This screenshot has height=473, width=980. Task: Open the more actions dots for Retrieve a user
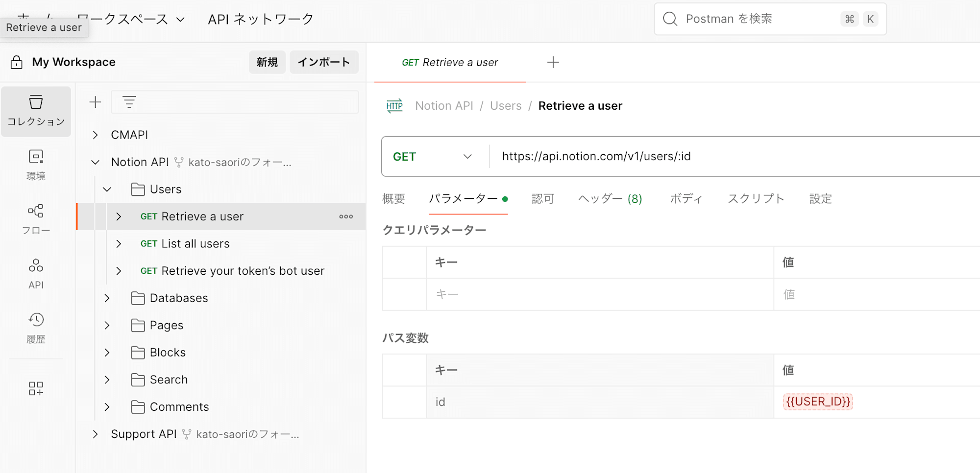[x=346, y=216]
